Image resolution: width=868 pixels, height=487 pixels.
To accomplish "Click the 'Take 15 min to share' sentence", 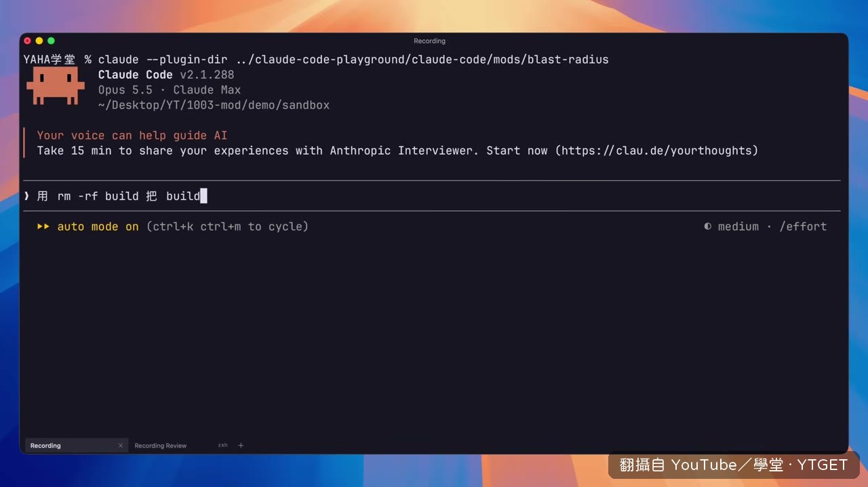I will pos(397,151).
